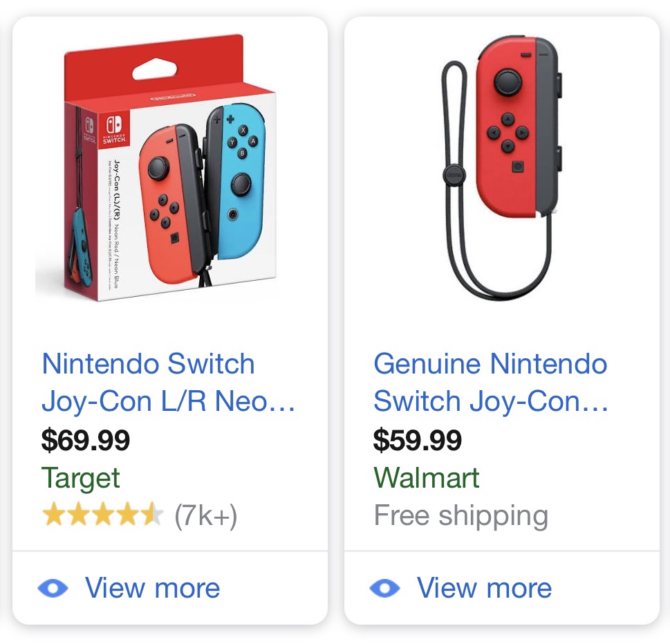Select the Walmart store name
Viewport: 670px width, 644px height.
pyautogui.click(x=427, y=478)
